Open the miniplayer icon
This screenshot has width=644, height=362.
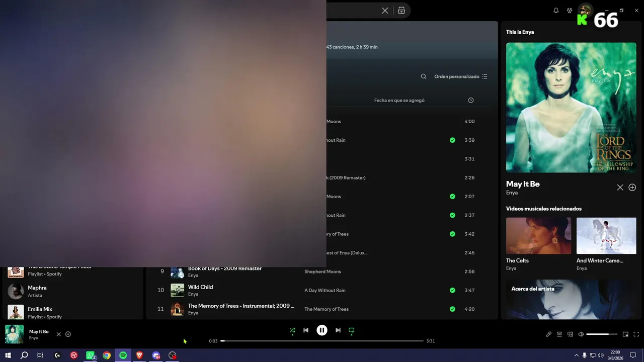[x=626, y=334]
